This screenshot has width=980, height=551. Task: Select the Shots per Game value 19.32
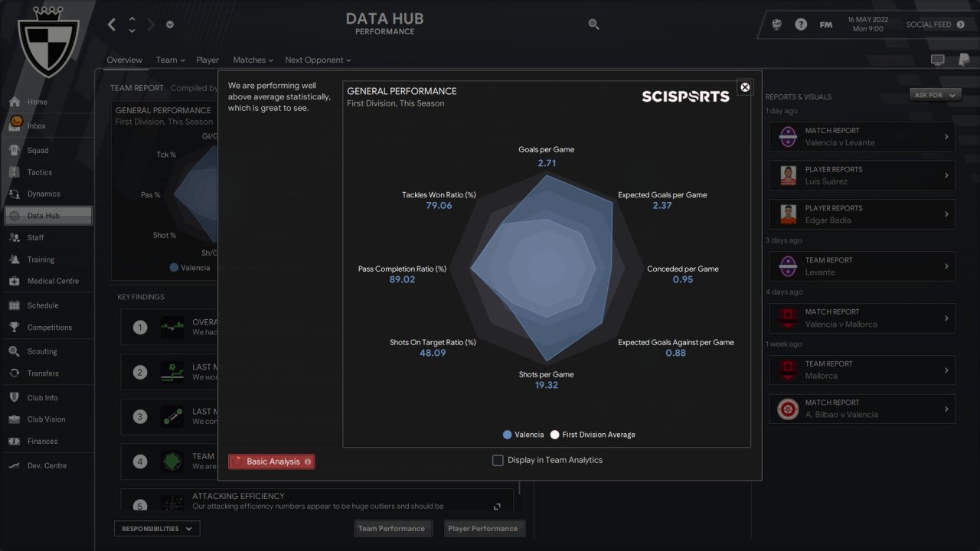pyautogui.click(x=547, y=386)
